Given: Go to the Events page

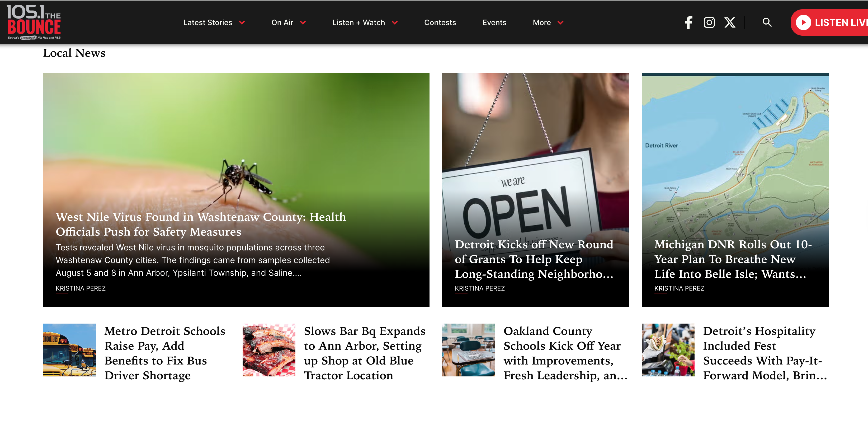Looking at the screenshot, I should [x=494, y=23].
